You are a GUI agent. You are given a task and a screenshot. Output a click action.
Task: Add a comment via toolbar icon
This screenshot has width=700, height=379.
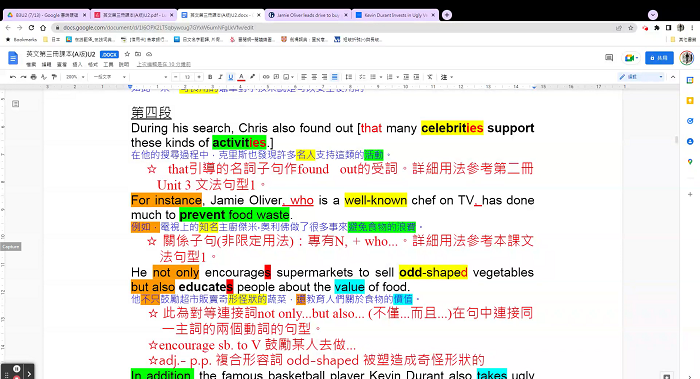pyautogui.click(x=276, y=77)
